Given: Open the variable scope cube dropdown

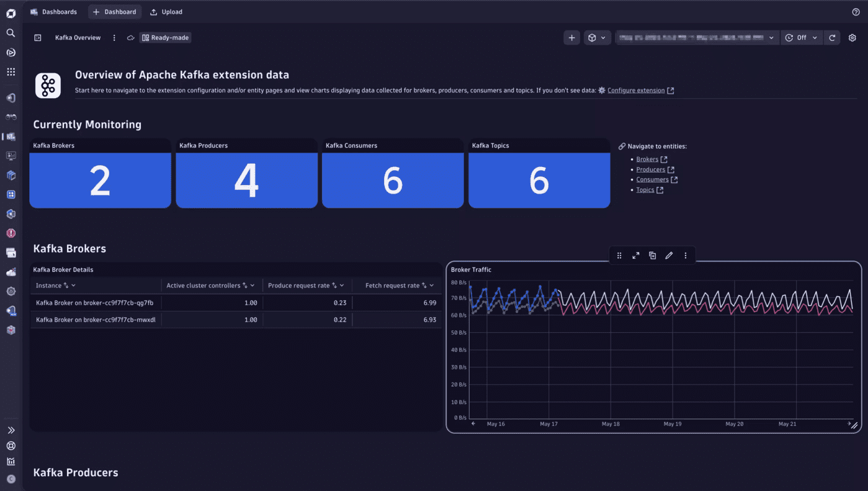Looking at the screenshot, I should point(596,37).
